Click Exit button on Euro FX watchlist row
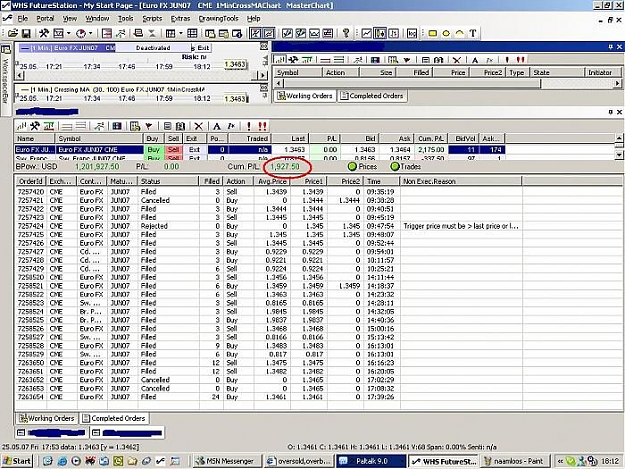625x469 pixels. point(194,150)
